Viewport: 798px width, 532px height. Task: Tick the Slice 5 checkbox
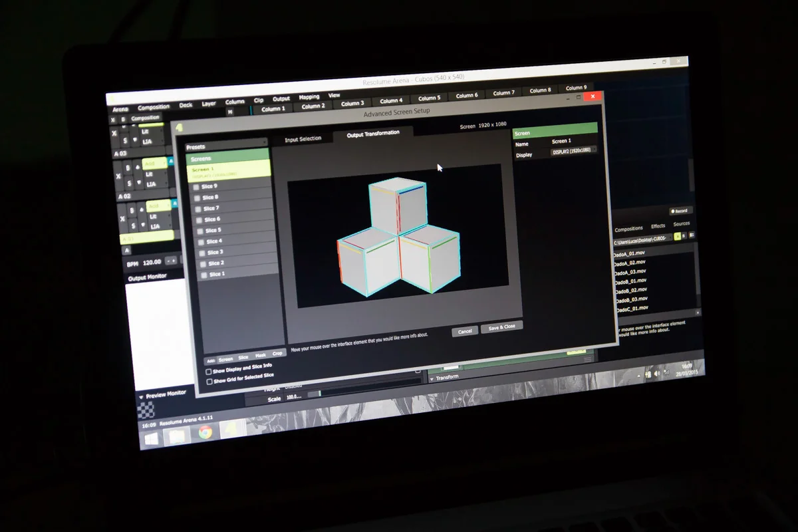(200, 231)
